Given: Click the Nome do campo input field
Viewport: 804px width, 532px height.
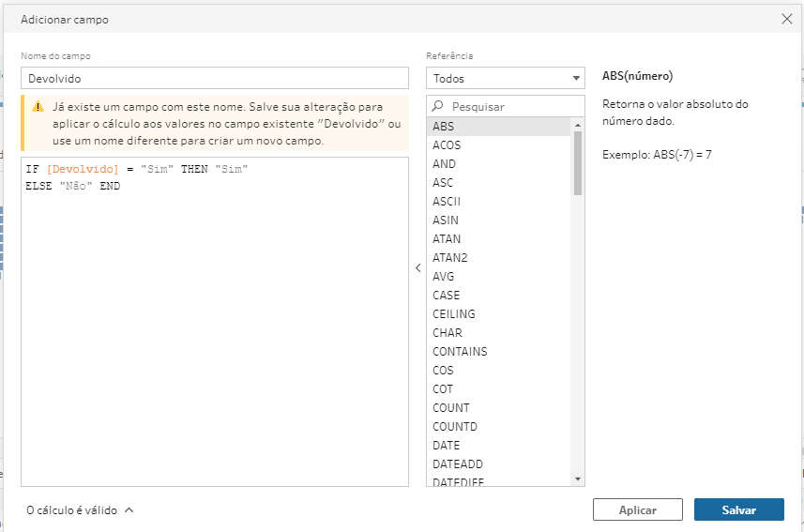Looking at the screenshot, I should click(x=214, y=79).
